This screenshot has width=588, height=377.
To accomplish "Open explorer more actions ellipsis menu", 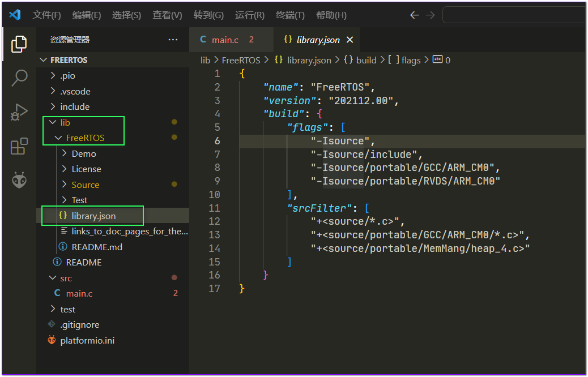I will [x=173, y=40].
